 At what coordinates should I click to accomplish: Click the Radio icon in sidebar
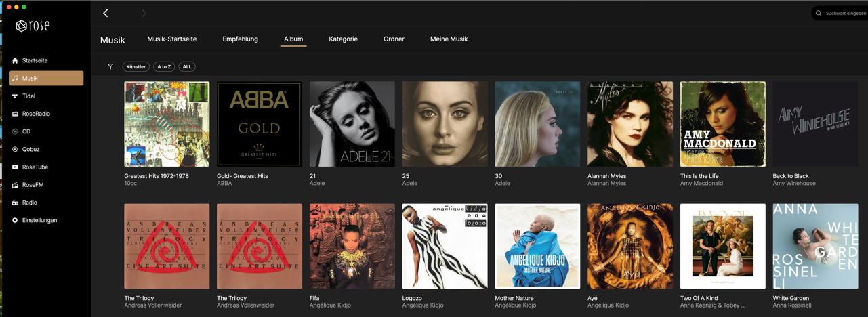pyautogui.click(x=15, y=203)
